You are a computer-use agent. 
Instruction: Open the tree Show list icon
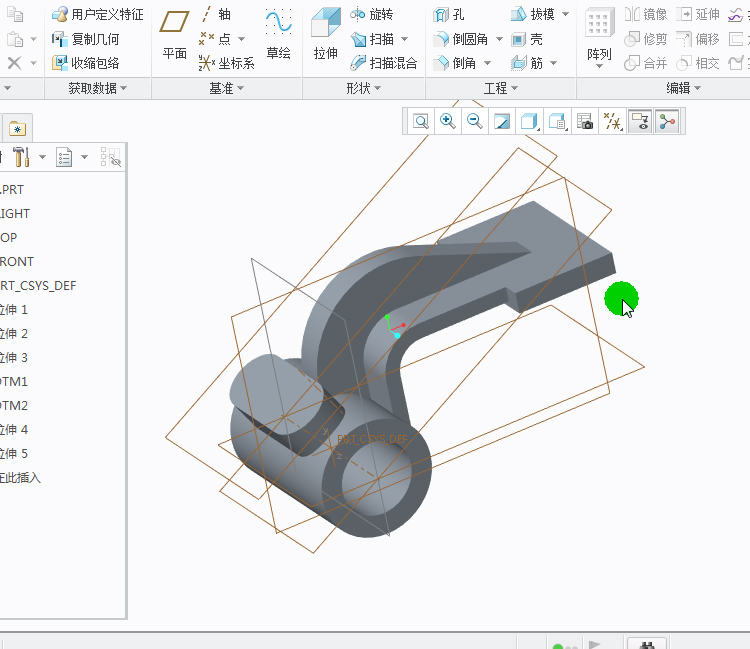click(64, 157)
